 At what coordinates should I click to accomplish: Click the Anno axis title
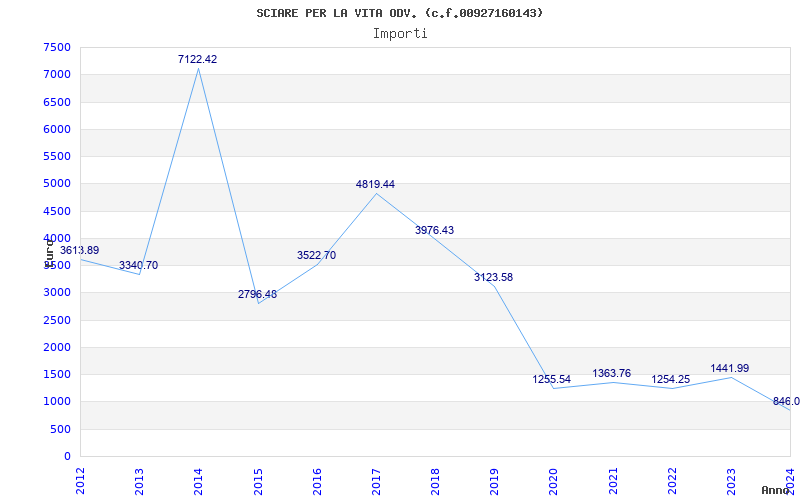point(776,490)
